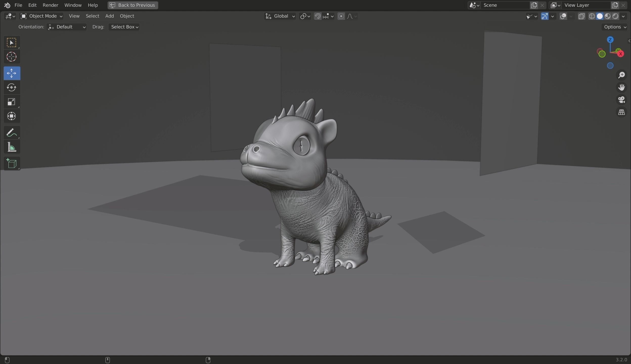Open Drag Select Box dropdown
631x364 pixels.
(124, 27)
